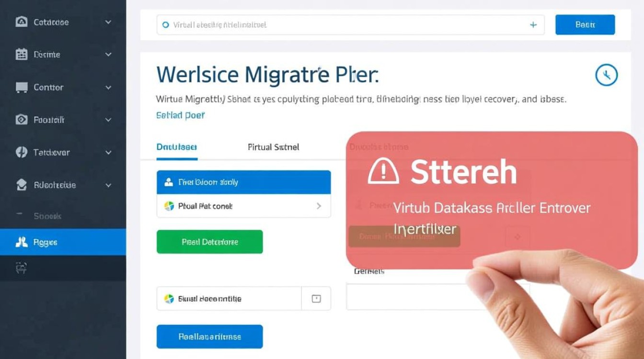Click the warning triangle icon in the red alert
This screenshot has height=359, width=644.
(x=383, y=172)
